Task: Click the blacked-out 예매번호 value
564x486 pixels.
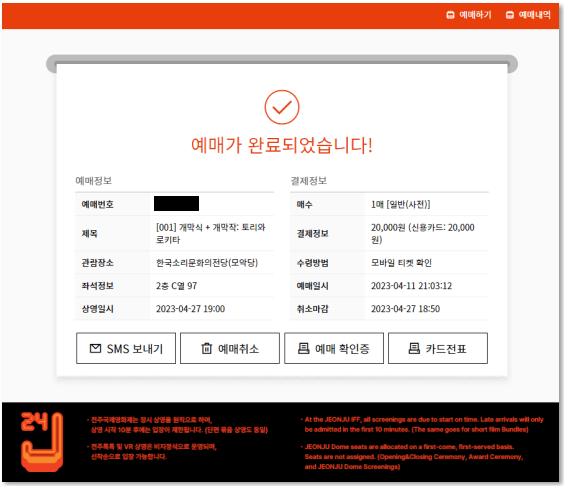Action: pyautogui.click(x=176, y=204)
